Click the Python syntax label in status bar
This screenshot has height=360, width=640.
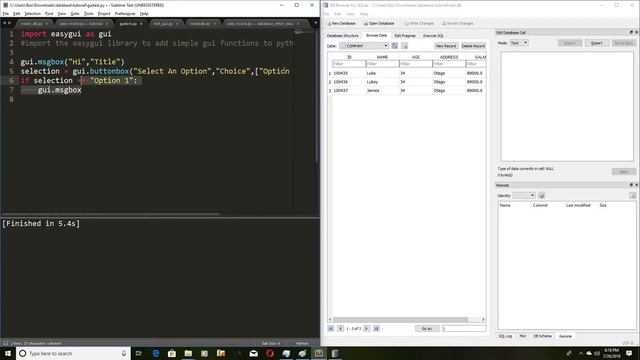point(302,343)
